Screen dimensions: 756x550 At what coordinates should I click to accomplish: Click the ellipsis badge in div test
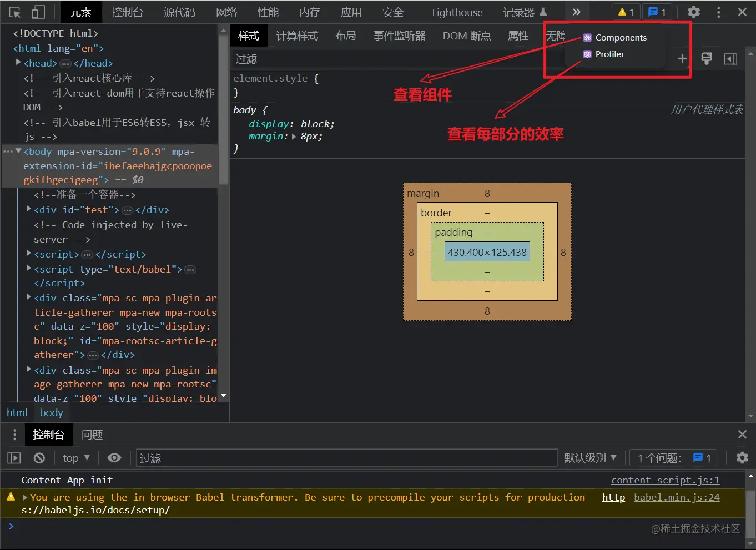pos(127,210)
